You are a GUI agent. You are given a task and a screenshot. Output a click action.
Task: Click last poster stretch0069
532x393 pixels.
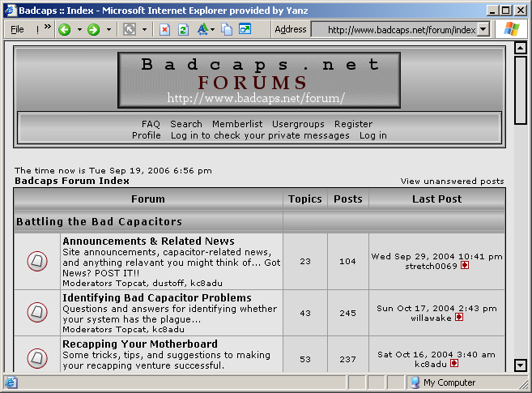(x=432, y=266)
